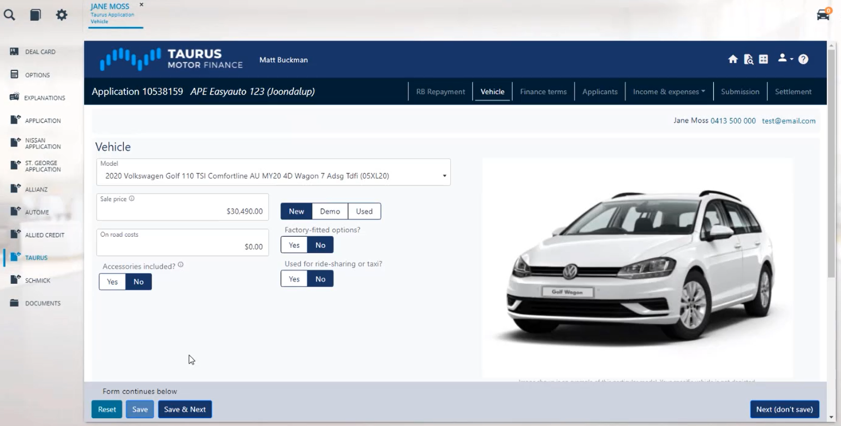Viewport: 841px width, 426px height.
Task: Close the Jane Moss tab
Action: [x=142, y=4]
